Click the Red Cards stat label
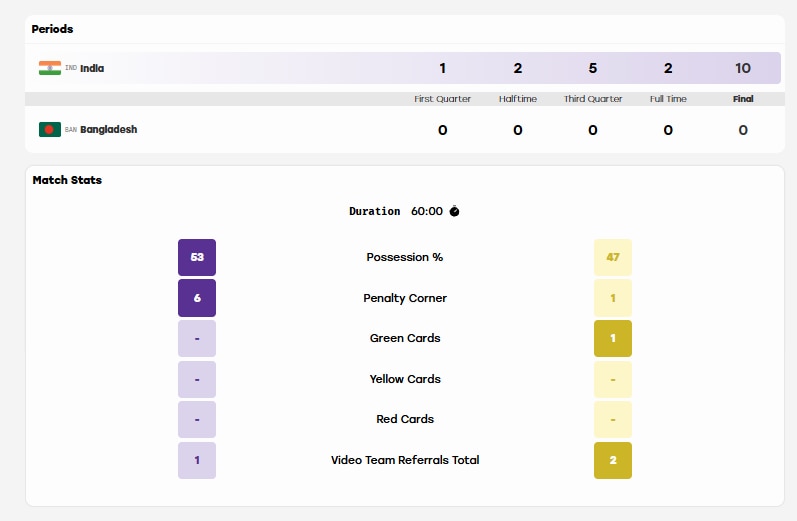Viewport: 797px width, 521px height. pyautogui.click(x=405, y=419)
